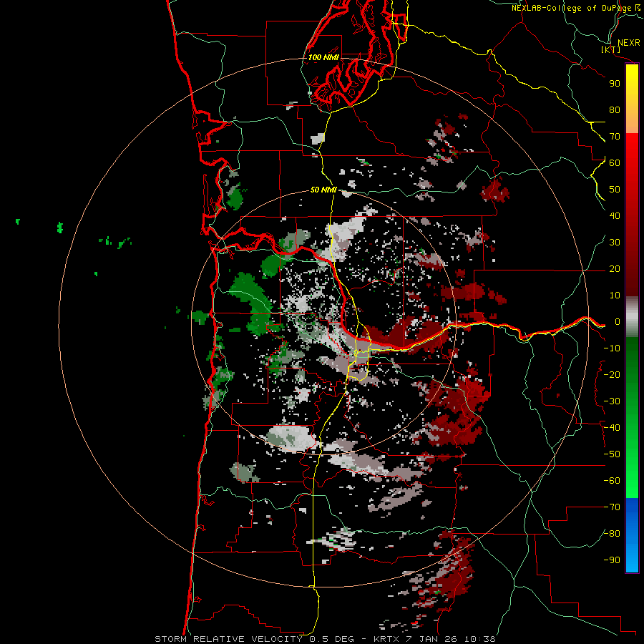Screen dimensions: 644x644
Task: Click the "30" scale label
Action: coord(615,243)
